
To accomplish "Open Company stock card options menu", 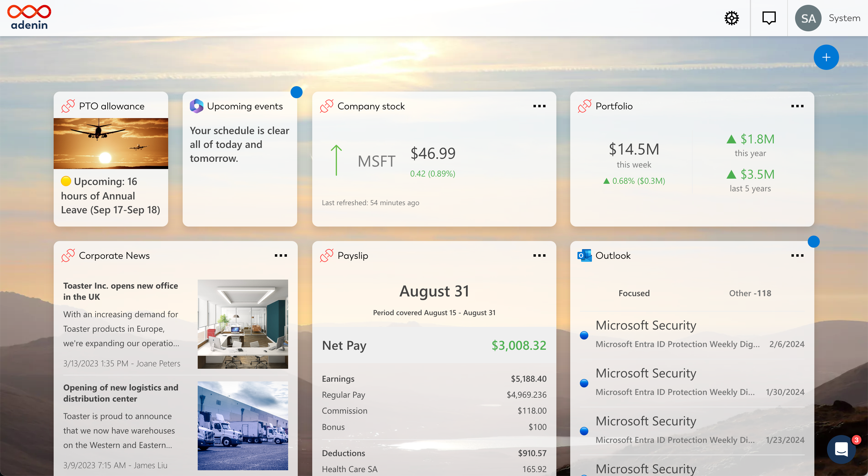I will click(539, 106).
